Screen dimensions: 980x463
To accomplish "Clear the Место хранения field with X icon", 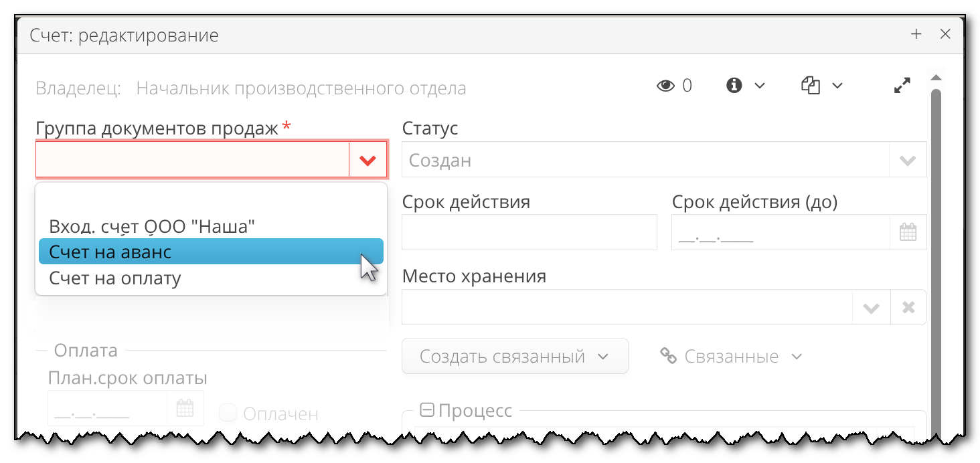I will (908, 307).
